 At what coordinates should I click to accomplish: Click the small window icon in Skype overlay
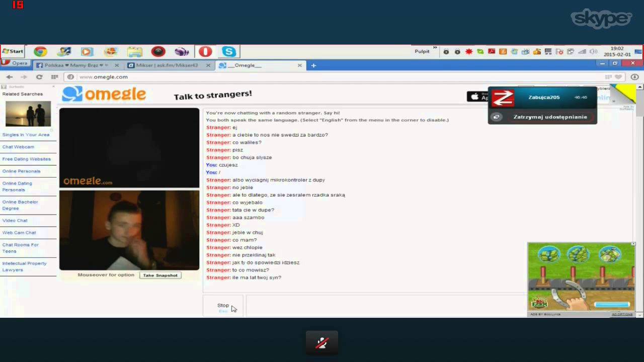pos(496,117)
